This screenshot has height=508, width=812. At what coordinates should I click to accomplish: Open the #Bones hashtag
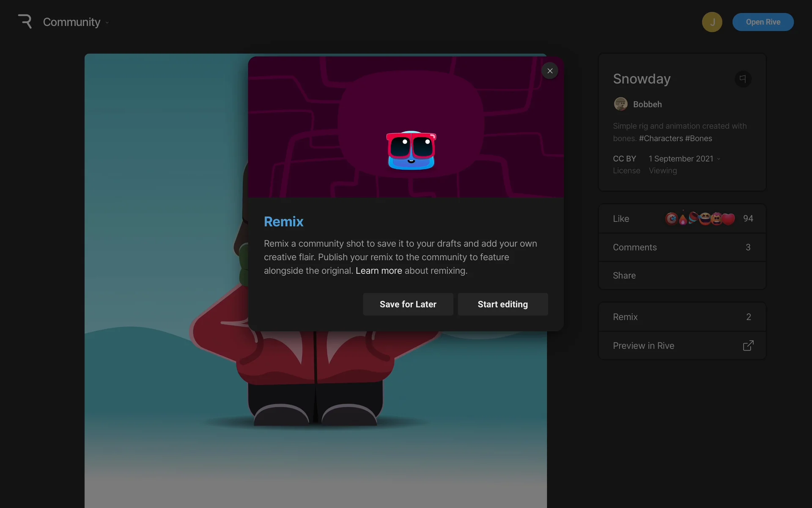coord(699,138)
